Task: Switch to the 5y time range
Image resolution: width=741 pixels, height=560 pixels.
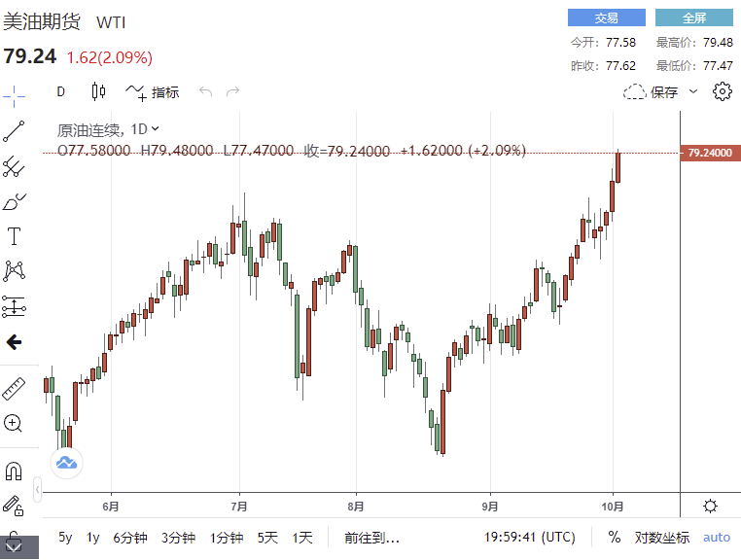Action: pyautogui.click(x=65, y=537)
